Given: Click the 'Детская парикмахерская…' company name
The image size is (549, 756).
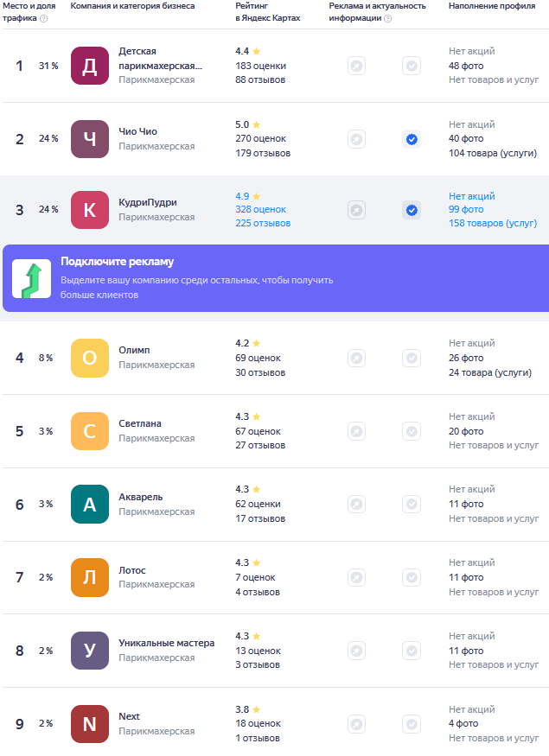Looking at the screenshot, I should click(x=160, y=58).
